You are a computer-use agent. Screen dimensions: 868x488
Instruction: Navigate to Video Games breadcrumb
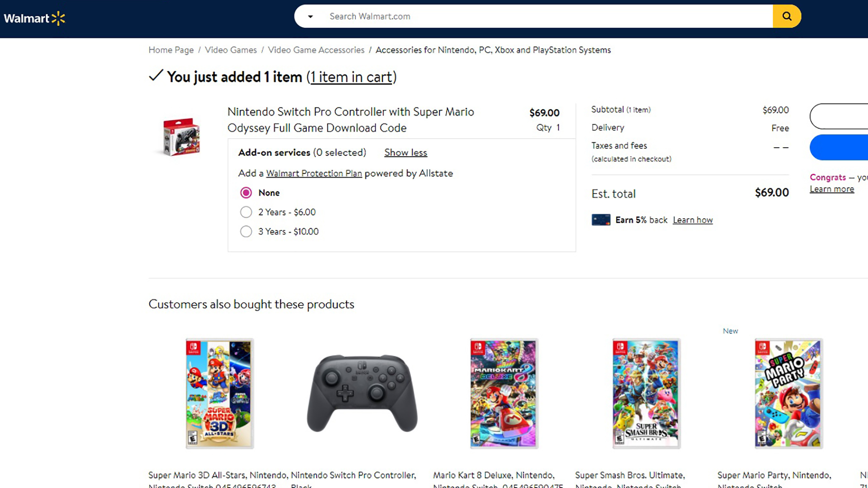tap(231, 50)
